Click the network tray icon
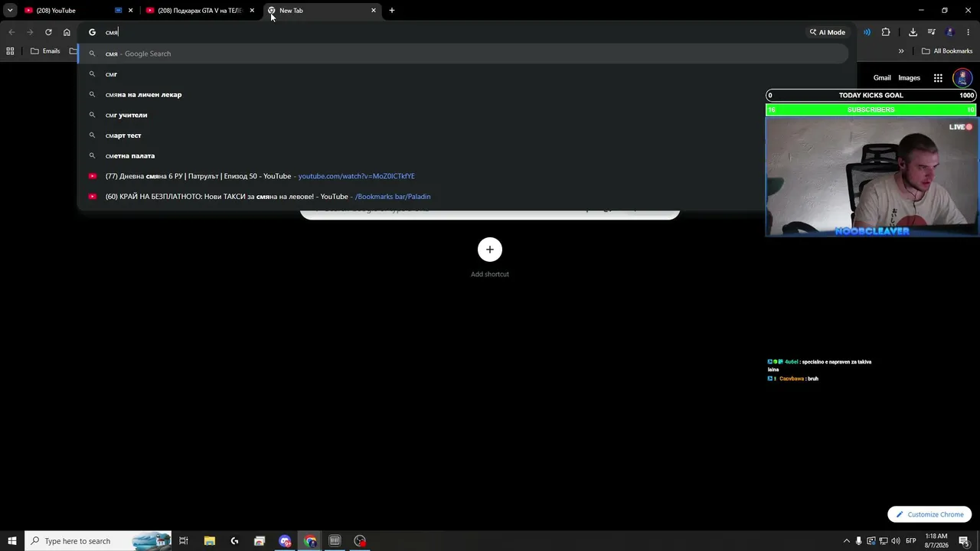Image resolution: width=980 pixels, height=551 pixels. click(884, 542)
